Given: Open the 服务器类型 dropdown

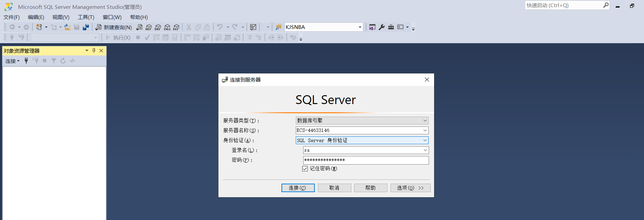Looking at the screenshot, I should click(425, 120).
